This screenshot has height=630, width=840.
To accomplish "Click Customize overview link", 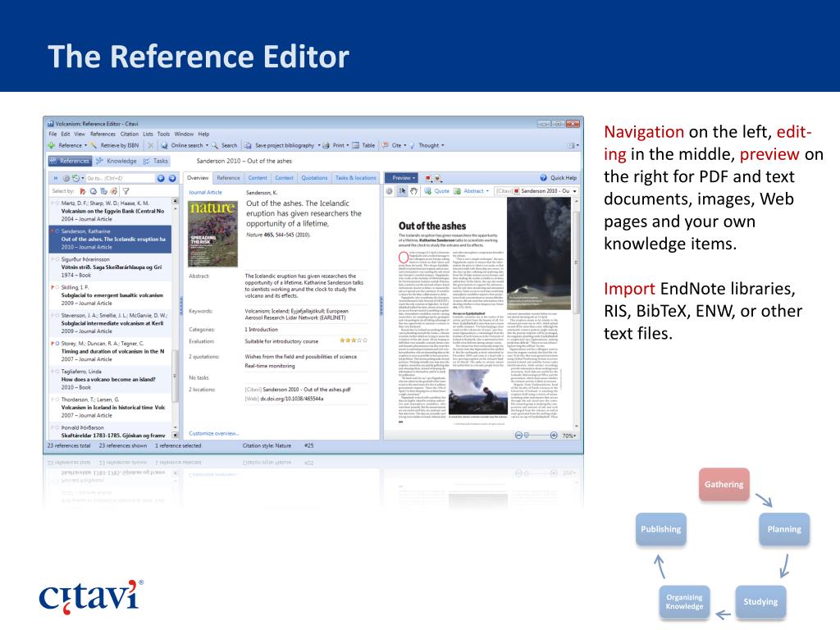I will click(214, 433).
